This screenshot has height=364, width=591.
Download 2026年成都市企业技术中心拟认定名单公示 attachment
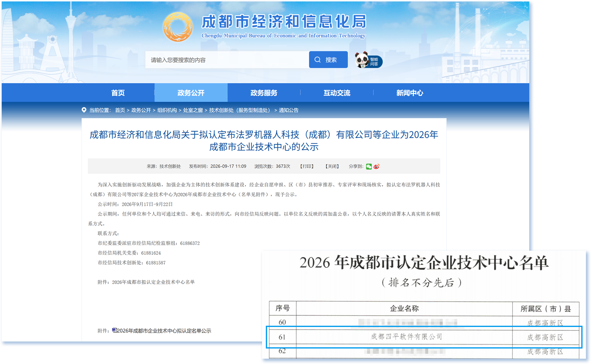coord(164,331)
